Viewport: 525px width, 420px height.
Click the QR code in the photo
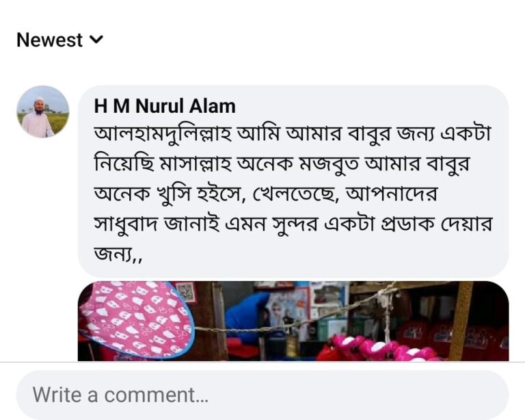185,292
